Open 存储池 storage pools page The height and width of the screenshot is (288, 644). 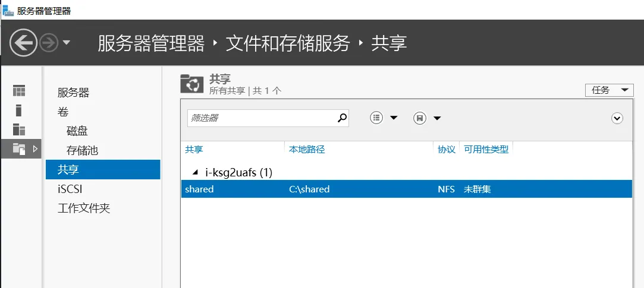(82, 151)
